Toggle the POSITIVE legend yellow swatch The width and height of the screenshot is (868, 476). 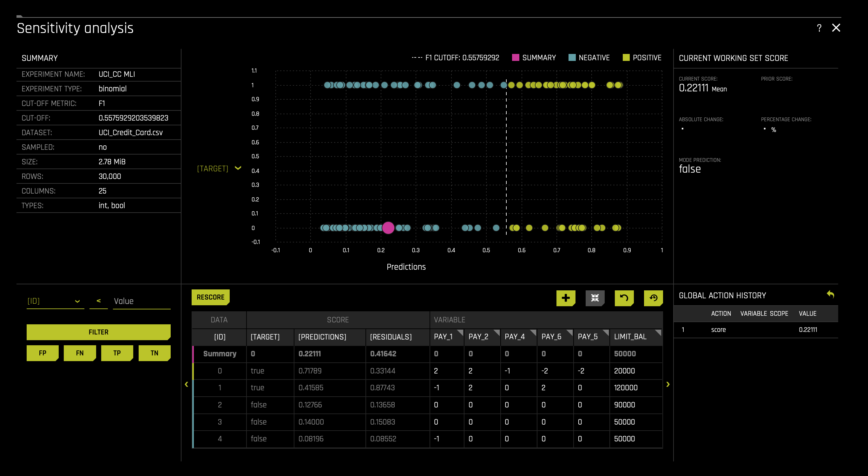coord(626,58)
